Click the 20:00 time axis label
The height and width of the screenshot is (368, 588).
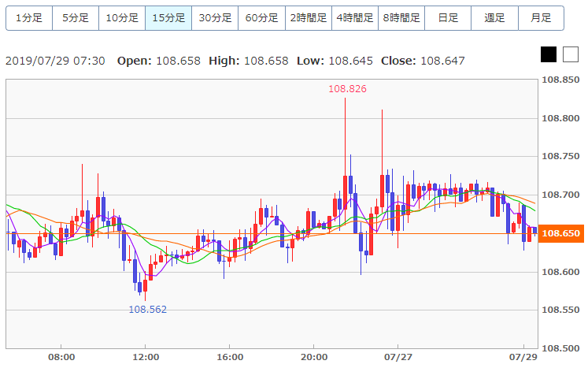(x=314, y=357)
